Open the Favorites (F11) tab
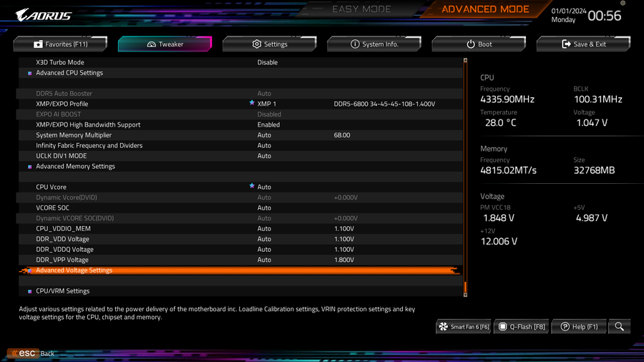This screenshot has height=362, width=644. [x=60, y=44]
